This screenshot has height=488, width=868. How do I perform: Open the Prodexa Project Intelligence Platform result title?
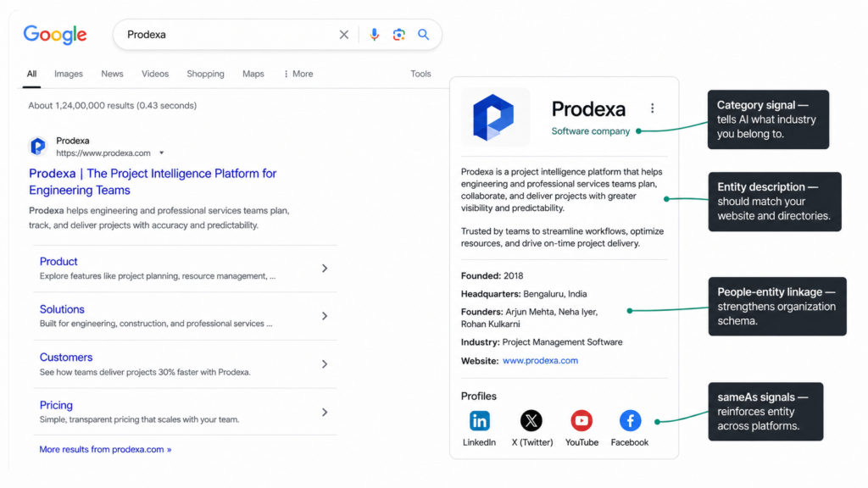click(153, 181)
